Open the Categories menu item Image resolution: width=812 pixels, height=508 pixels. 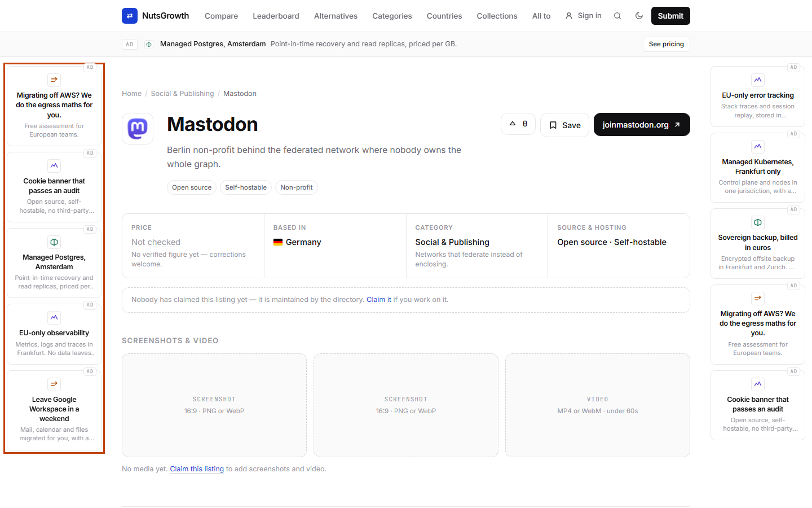pos(392,16)
